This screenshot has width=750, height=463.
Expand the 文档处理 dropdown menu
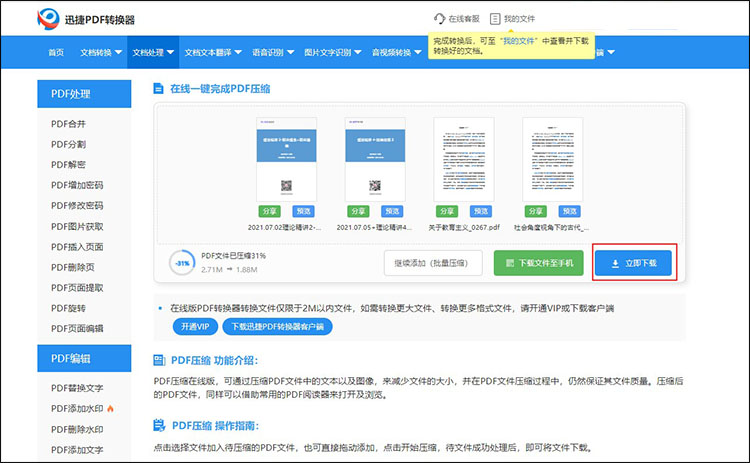coord(153,52)
